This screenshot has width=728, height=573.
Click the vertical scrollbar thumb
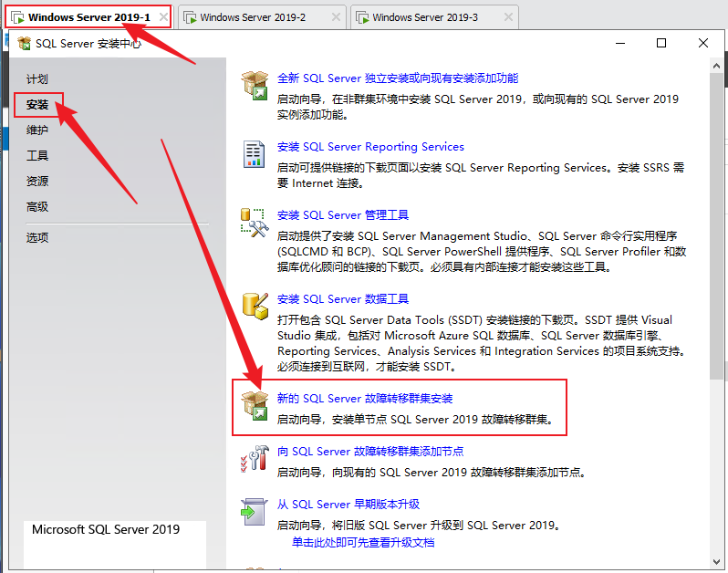716,226
